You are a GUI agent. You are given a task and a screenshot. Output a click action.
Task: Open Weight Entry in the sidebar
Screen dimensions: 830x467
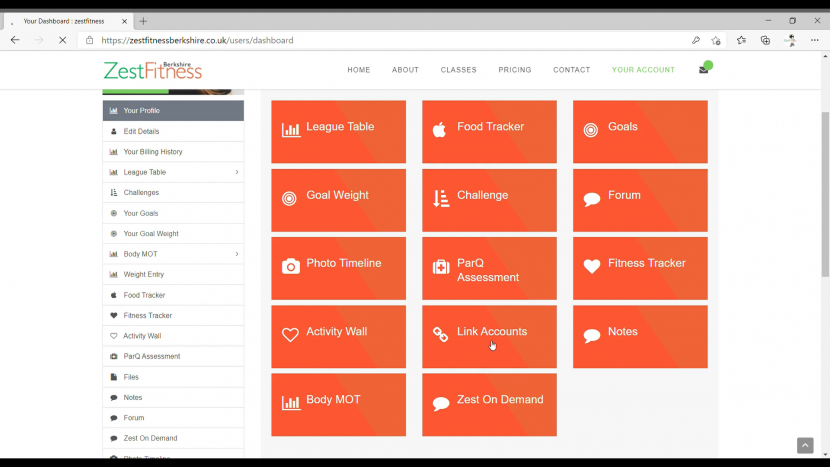tap(173, 274)
